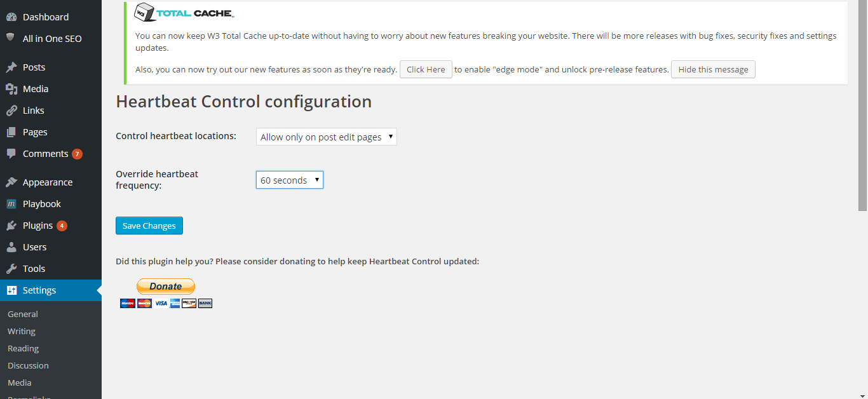The width and height of the screenshot is (868, 399).
Task: Click the Users person icon
Action: (x=11, y=247)
